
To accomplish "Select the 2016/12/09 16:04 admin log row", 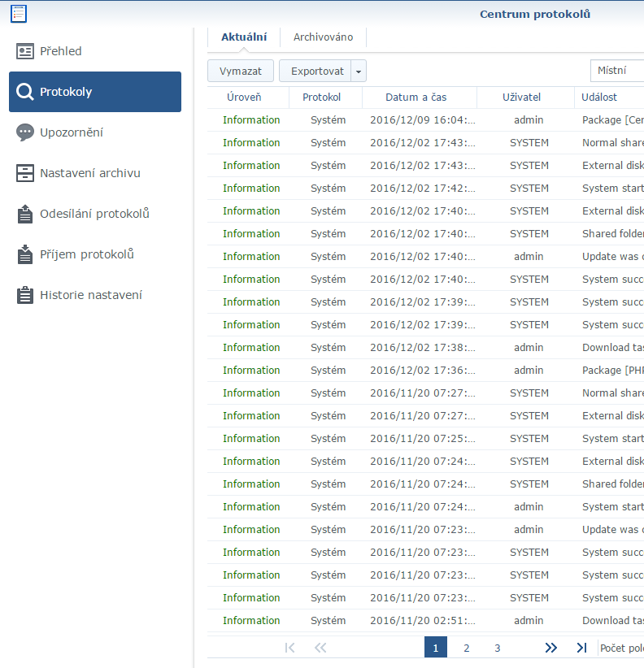I will point(423,120).
